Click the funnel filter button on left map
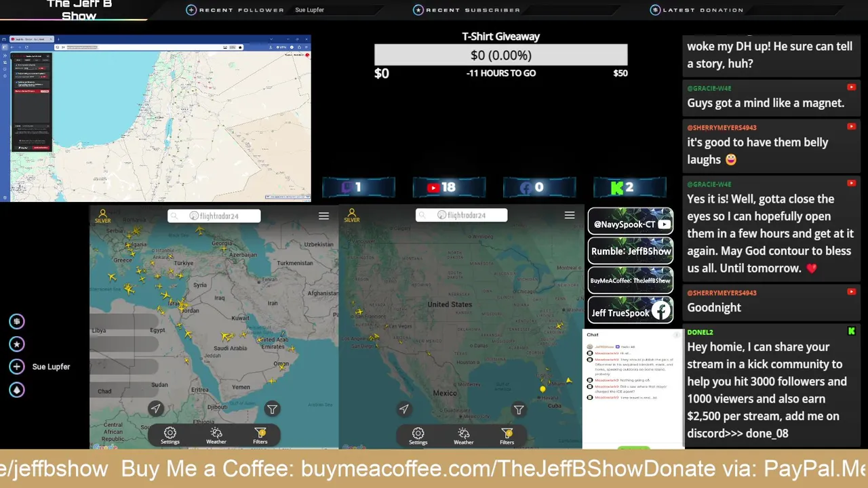The image size is (868, 488). coord(272,409)
